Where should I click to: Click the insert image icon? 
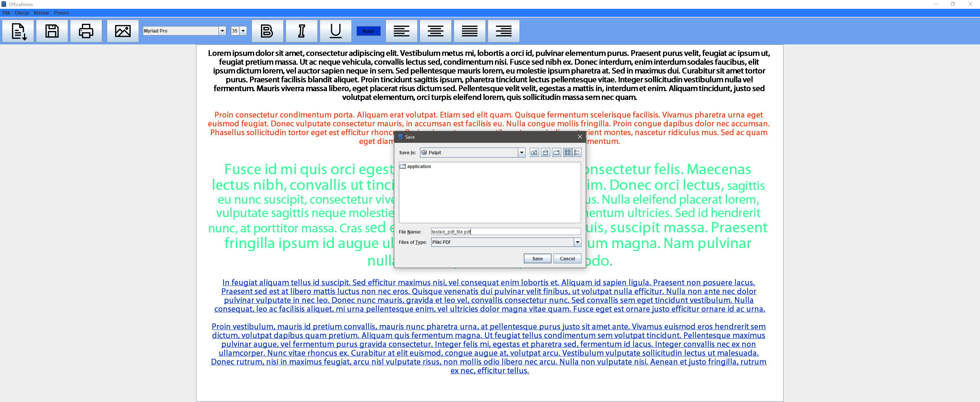pyautogui.click(x=123, y=31)
